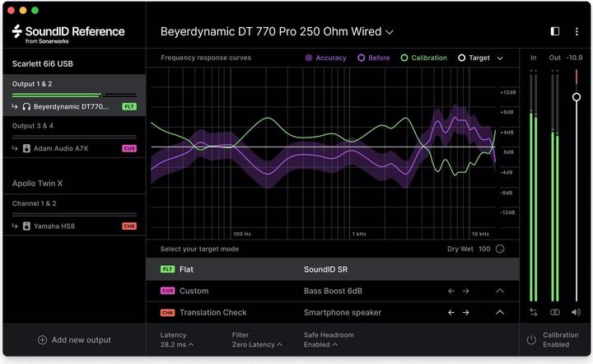Select the Adam Audio A7X device preset
Viewport: 593px width, 364px height.
(60, 148)
